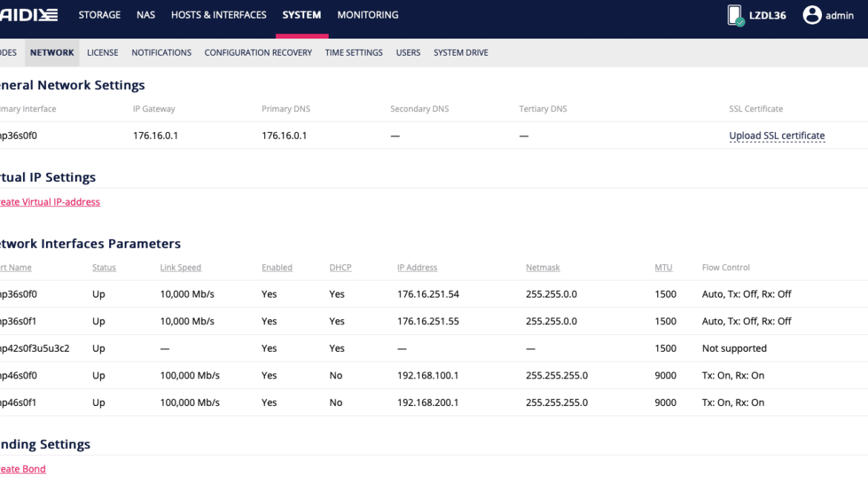Click Create Virtual IP-address link
The width and height of the screenshot is (868, 492).
coord(50,202)
